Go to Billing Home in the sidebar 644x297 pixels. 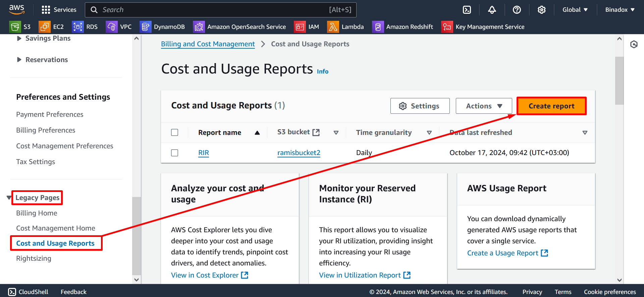coord(37,213)
